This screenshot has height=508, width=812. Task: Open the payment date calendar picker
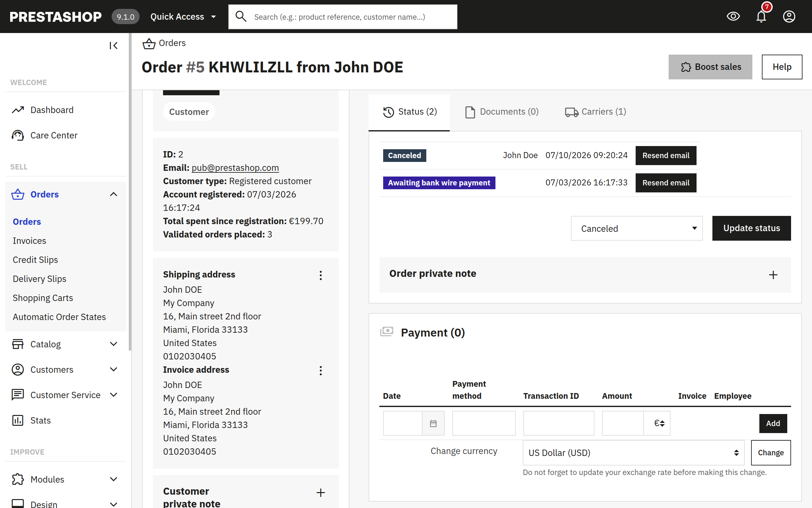point(433,423)
